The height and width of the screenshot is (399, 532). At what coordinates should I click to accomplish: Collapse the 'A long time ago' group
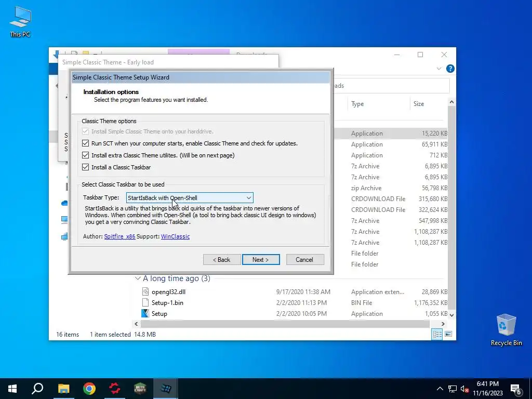tap(138, 278)
